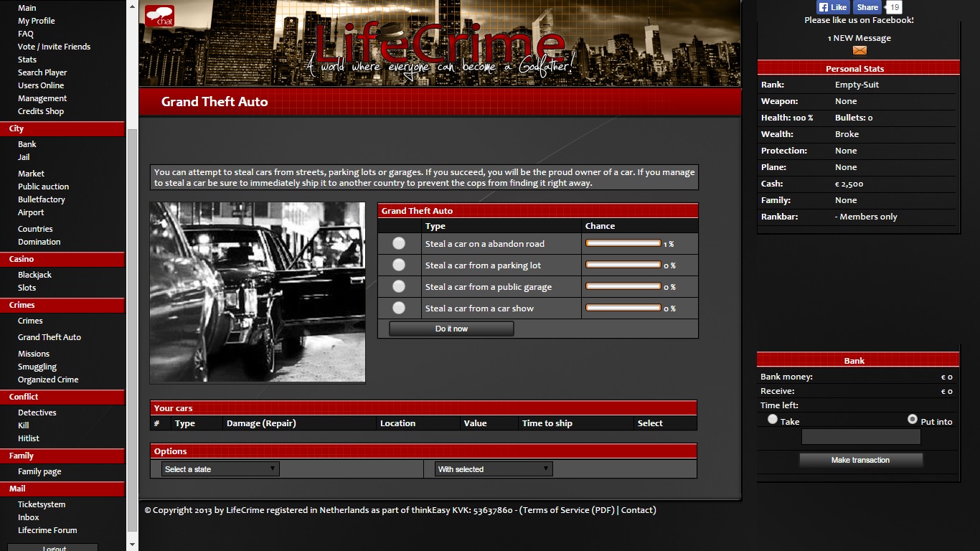Open the Family page link
Screen dimensions: 980x551
pyautogui.click(x=39, y=471)
